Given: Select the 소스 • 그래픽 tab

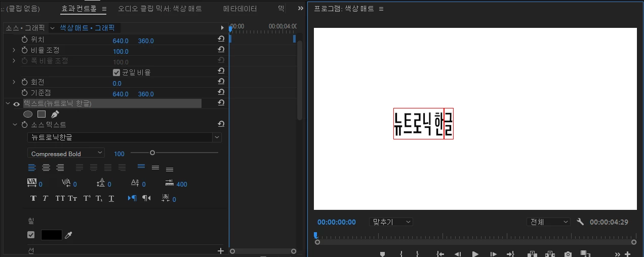Looking at the screenshot, I should coord(25,28).
